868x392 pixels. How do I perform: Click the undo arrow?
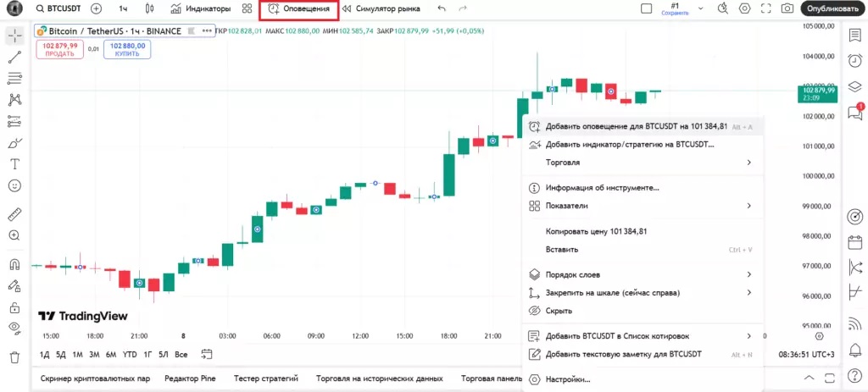click(441, 8)
